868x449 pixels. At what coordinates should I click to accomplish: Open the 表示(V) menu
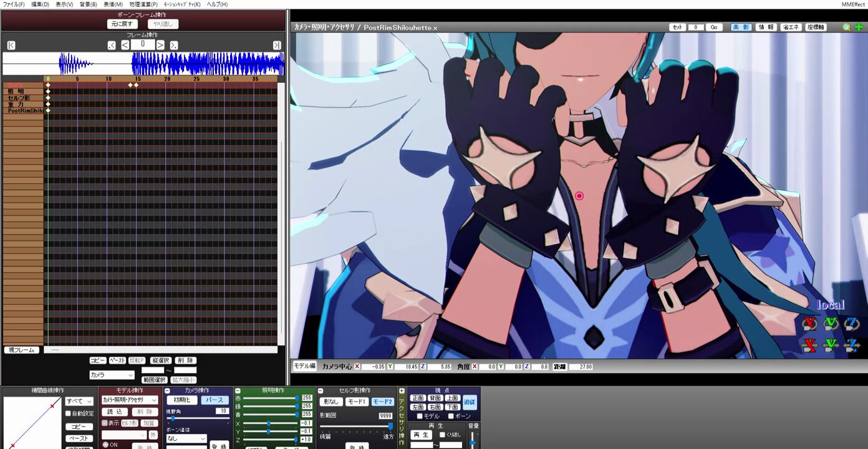[64, 4]
